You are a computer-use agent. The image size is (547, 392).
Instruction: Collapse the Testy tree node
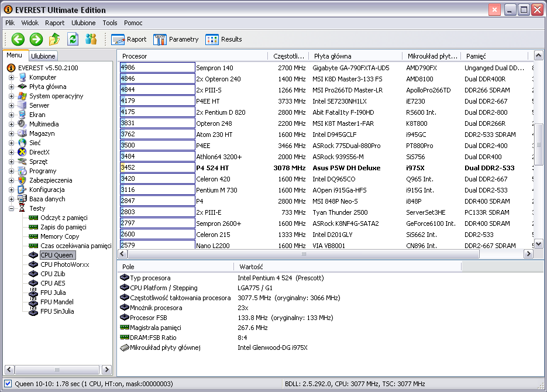(11, 208)
